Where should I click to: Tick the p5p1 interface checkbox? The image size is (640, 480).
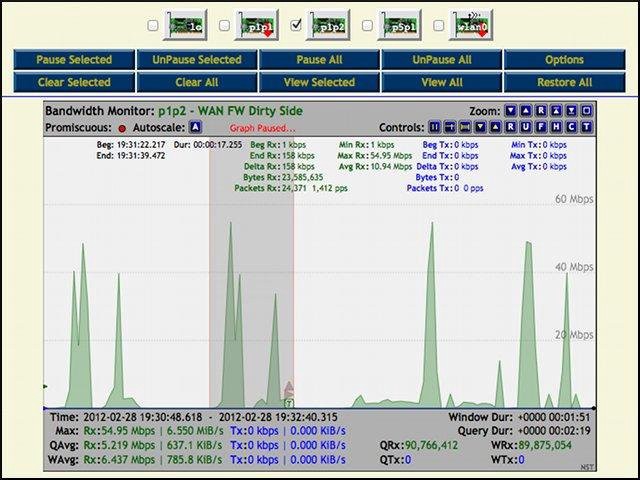pyautogui.click(x=367, y=25)
